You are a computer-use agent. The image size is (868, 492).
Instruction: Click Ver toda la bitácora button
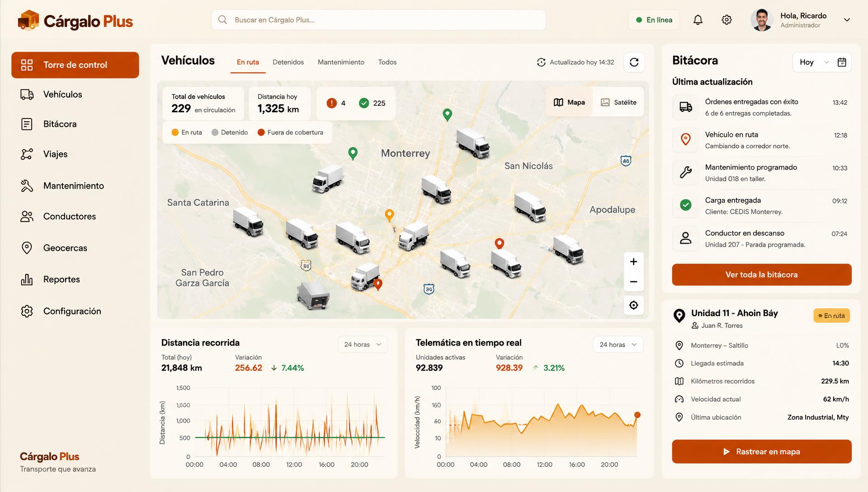pyautogui.click(x=761, y=274)
